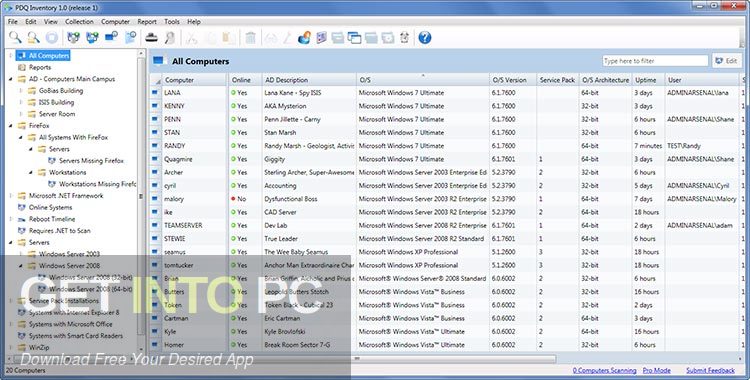Click the dark cascading windows toolbar icon
The width and height of the screenshot is (750, 380).
(x=354, y=37)
